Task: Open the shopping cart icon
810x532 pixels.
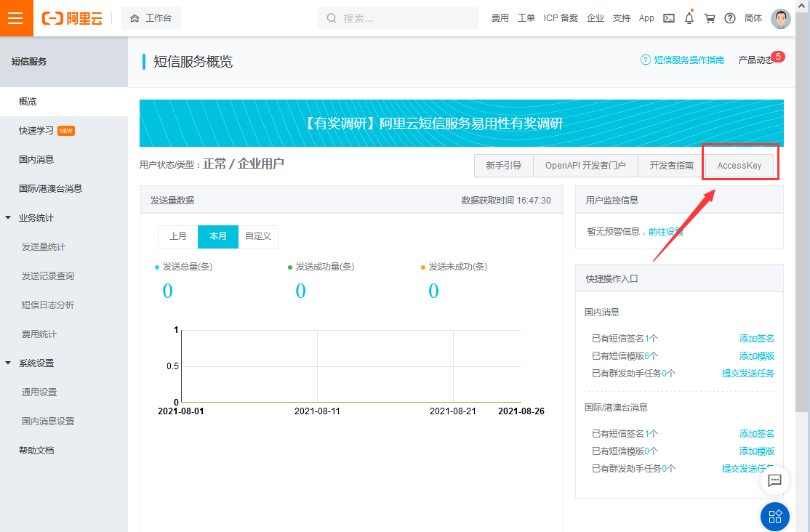Action: tap(710, 18)
